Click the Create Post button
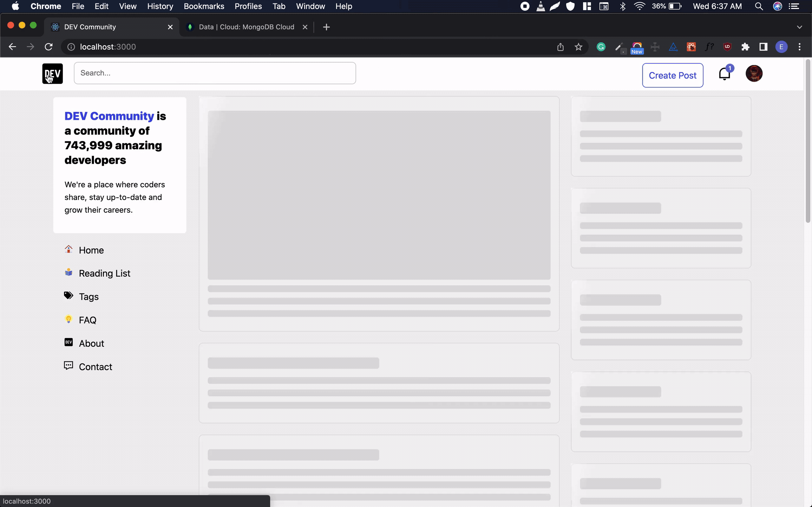Screen dimensions: 812x507 tap(672, 75)
